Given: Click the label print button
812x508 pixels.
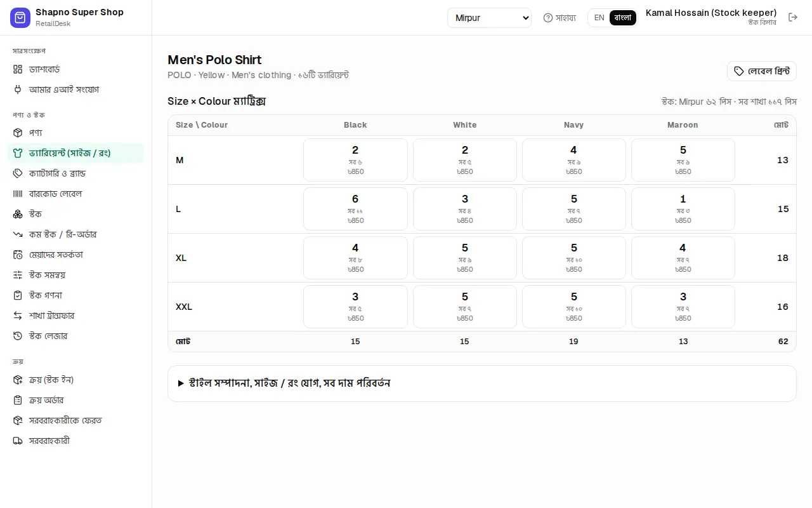Looking at the screenshot, I should 761,71.
